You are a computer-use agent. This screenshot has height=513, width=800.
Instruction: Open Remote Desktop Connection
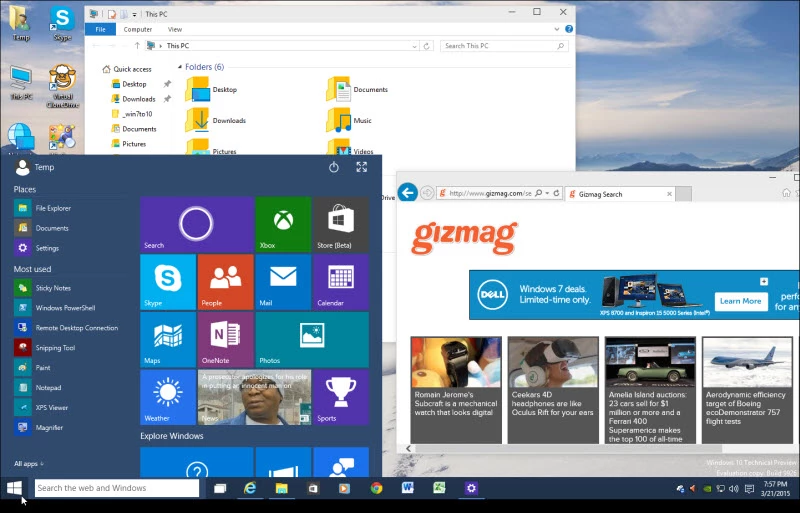(66, 328)
